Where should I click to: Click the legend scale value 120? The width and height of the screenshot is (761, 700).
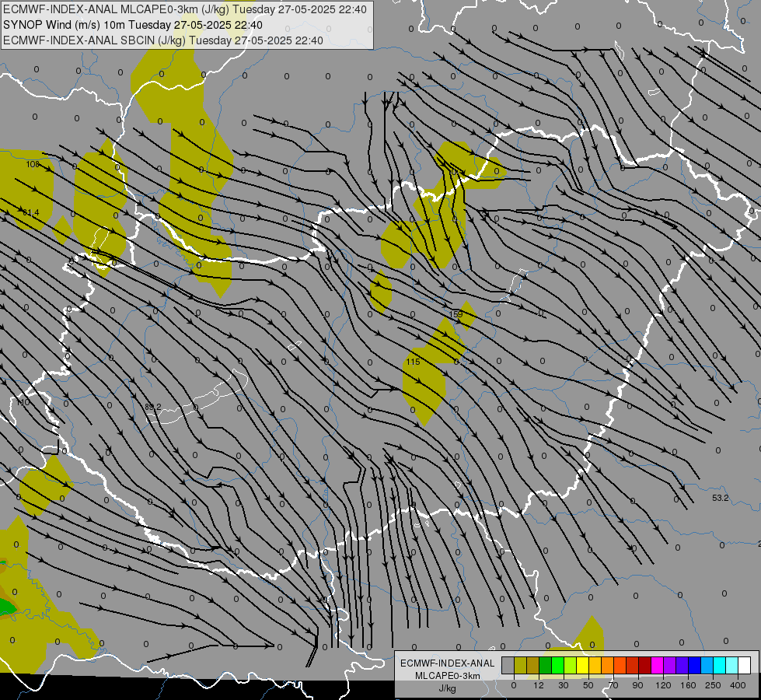[x=664, y=685]
